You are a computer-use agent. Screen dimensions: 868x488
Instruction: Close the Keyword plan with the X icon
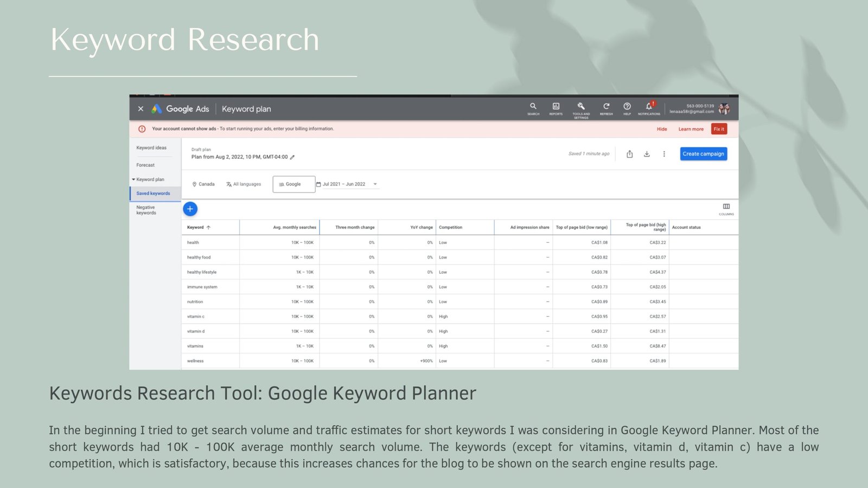pyautogui.click(x=141, y=109)
